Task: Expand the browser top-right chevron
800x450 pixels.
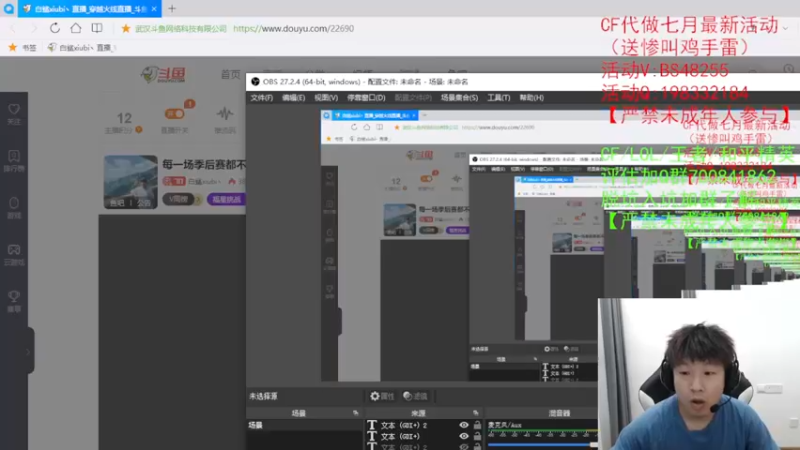Action: pos(785,29)
